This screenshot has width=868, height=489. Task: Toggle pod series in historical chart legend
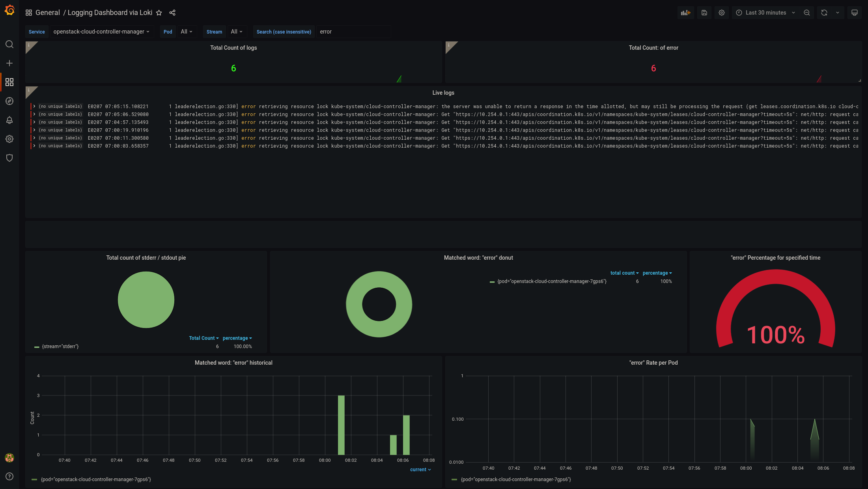(95, 480)
